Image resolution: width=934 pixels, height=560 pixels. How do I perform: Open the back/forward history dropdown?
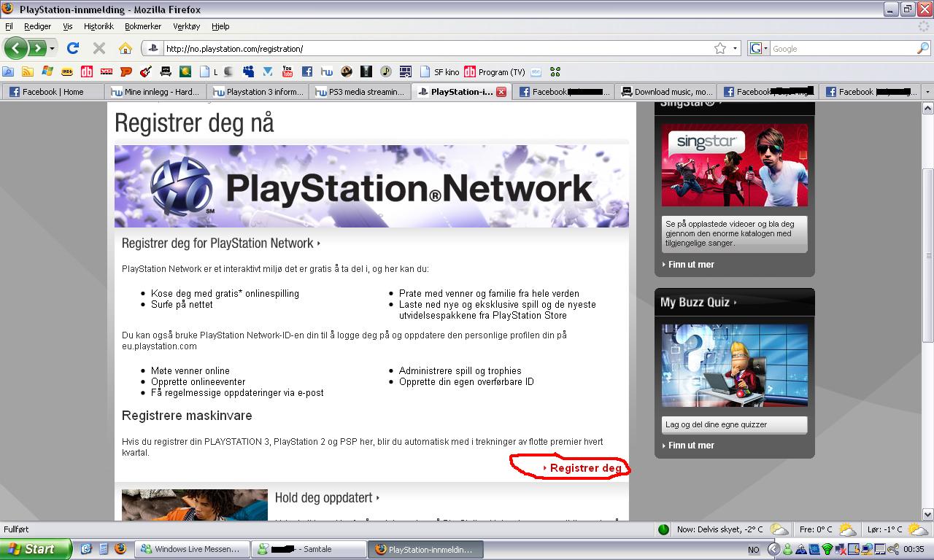[52, 48]
